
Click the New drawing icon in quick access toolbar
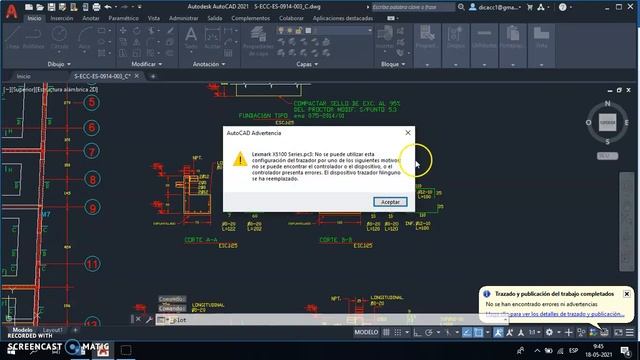pos(29,7)
